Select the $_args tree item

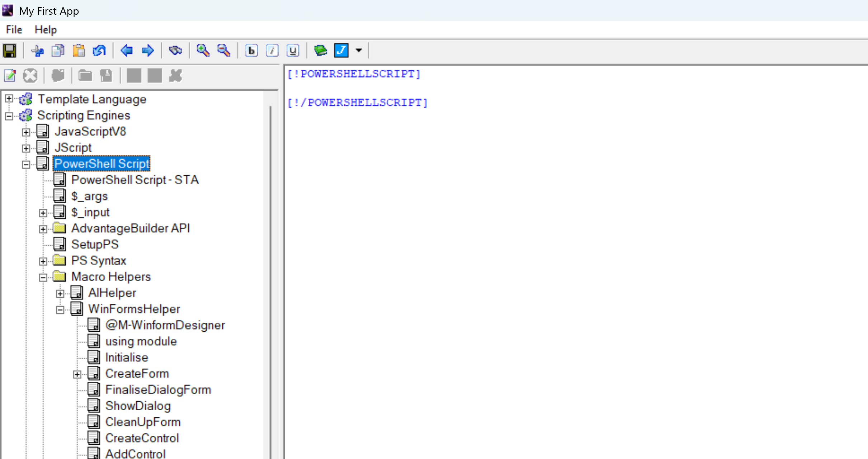tap(89, 196)
